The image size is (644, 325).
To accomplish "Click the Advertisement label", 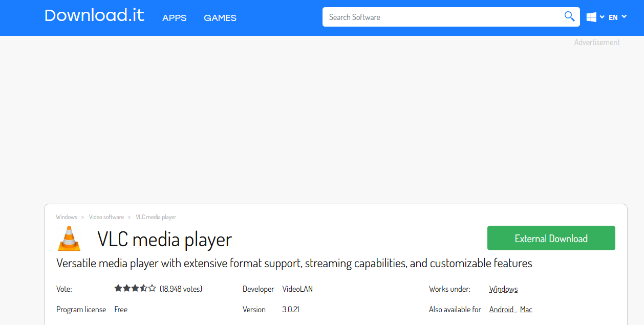I will pos(597,42).
